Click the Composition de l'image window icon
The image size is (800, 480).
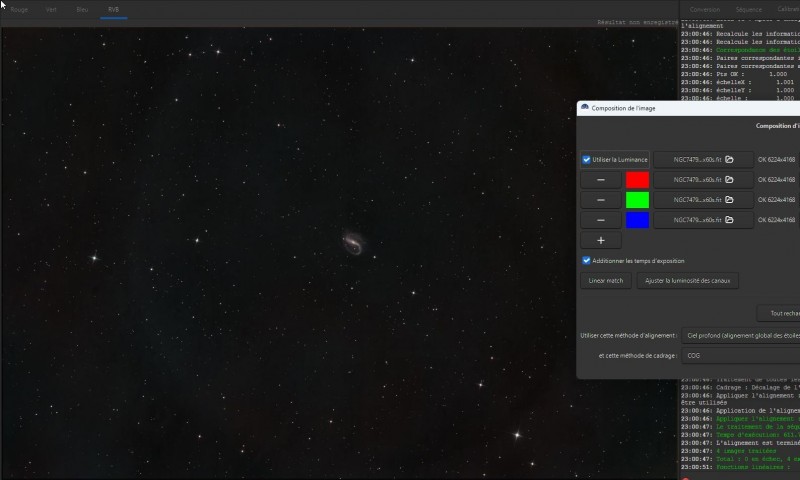585,108
